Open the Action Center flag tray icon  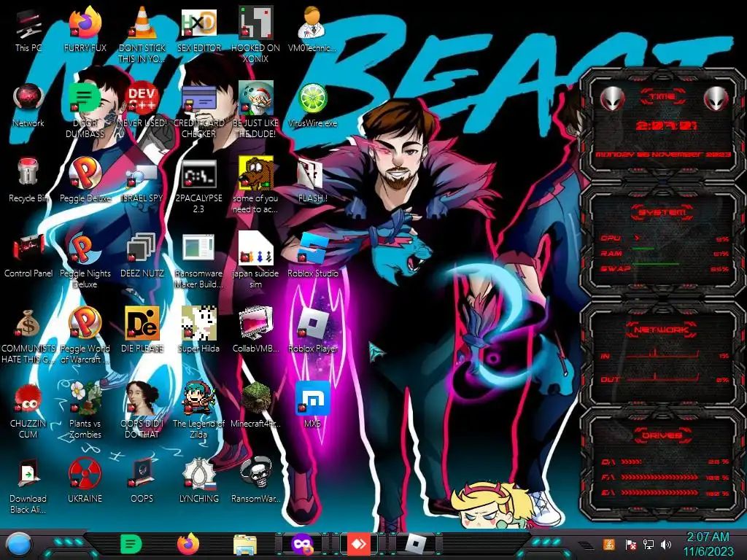630,544
